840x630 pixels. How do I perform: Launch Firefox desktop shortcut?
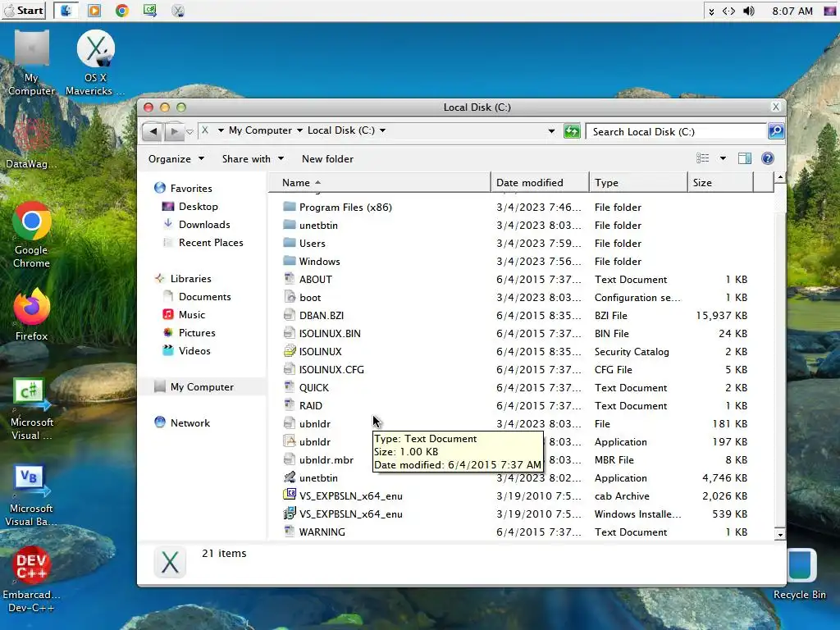pyautogui.click(x=31, y=314)
